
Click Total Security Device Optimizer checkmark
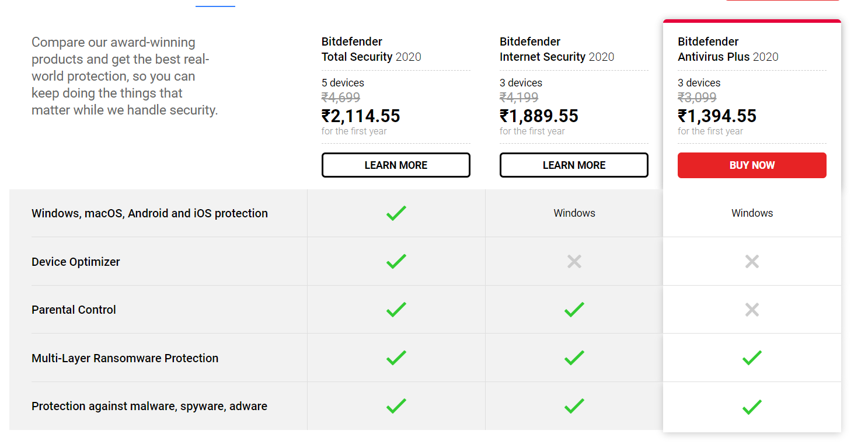click(x=396, y=261)
